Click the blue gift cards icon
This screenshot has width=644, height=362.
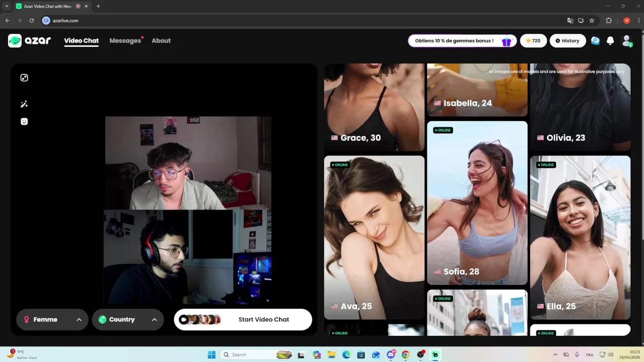[x=595, y=41]
